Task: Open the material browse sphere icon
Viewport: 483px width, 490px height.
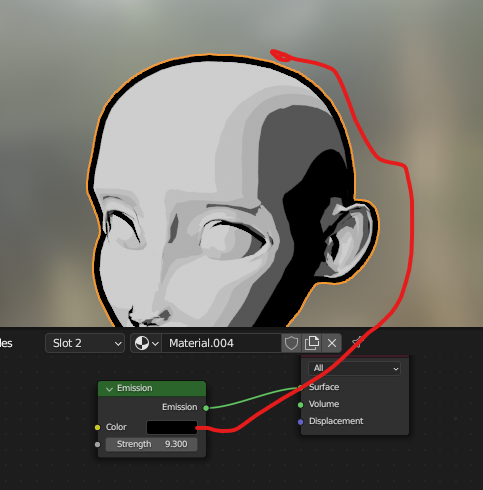Action: click(x=146, y=343)
